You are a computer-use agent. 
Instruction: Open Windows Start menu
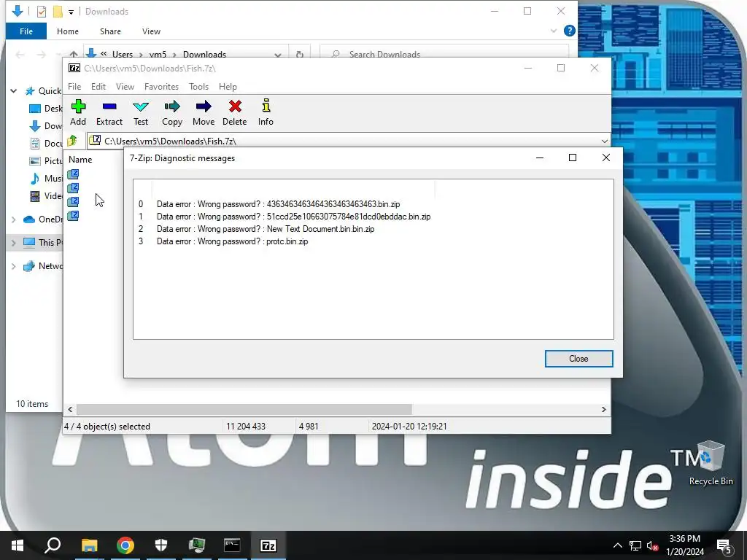18,545
